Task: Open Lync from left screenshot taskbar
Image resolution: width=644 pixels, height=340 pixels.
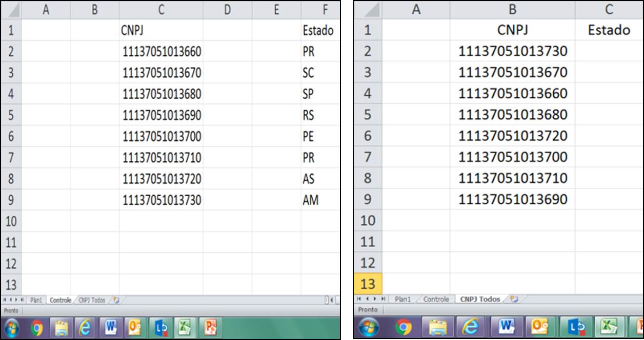Action: (x=160, y=328)
